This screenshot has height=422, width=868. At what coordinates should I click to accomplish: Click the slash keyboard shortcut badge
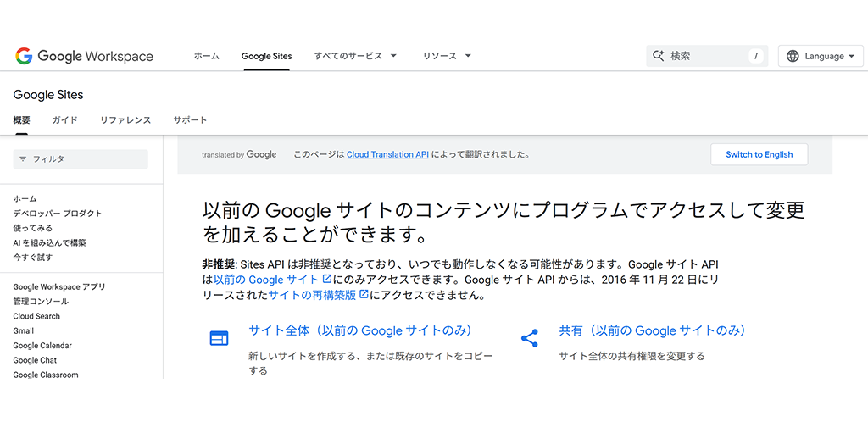point(755,56)
